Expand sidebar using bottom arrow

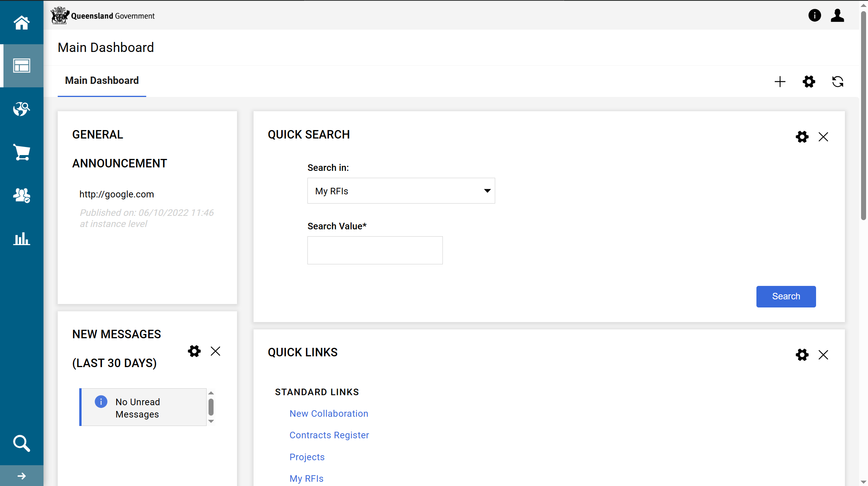coord(22,476)
